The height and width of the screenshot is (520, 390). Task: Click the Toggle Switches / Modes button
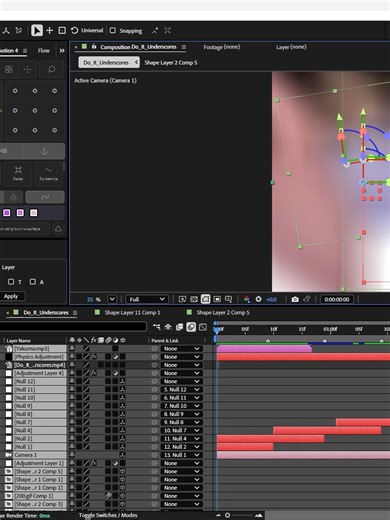click(108, 515)
